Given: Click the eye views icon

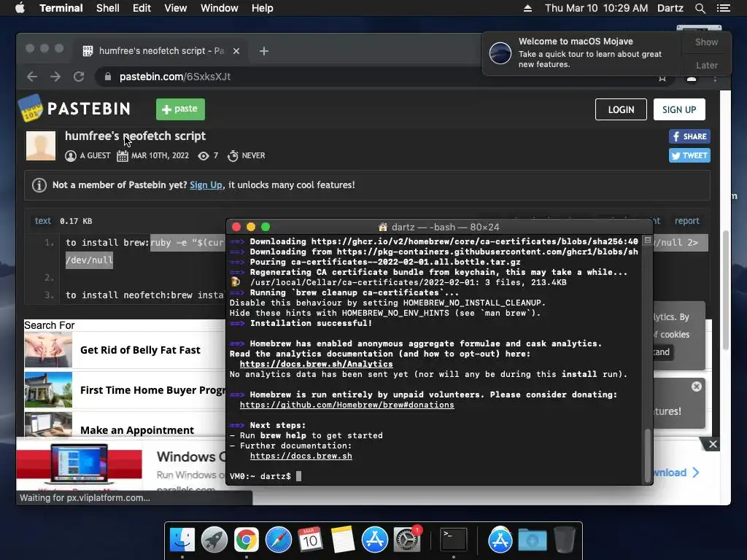Looking at the screenshot, I should 204,156.
